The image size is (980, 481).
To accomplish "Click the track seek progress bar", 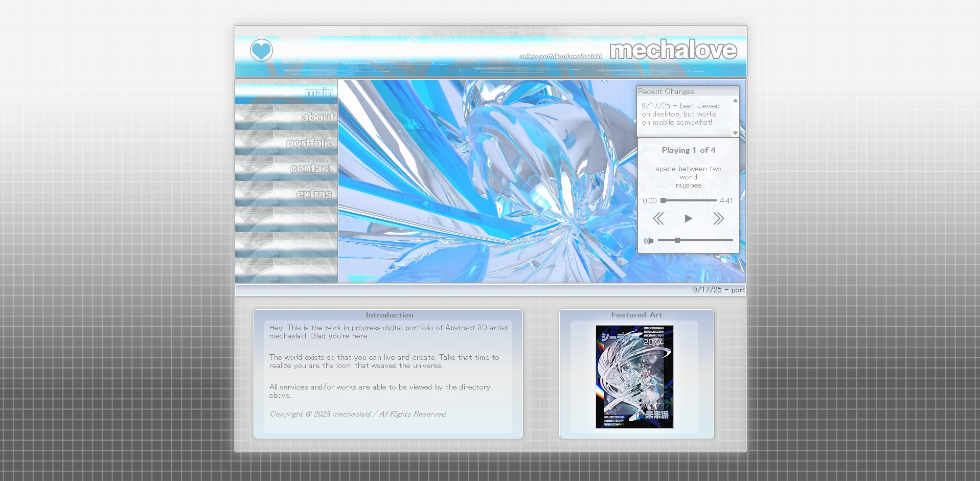I will pyautogui.click(x=689, y=200).
